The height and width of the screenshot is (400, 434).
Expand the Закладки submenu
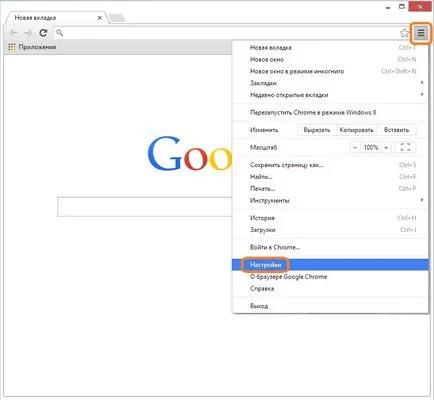330,83
